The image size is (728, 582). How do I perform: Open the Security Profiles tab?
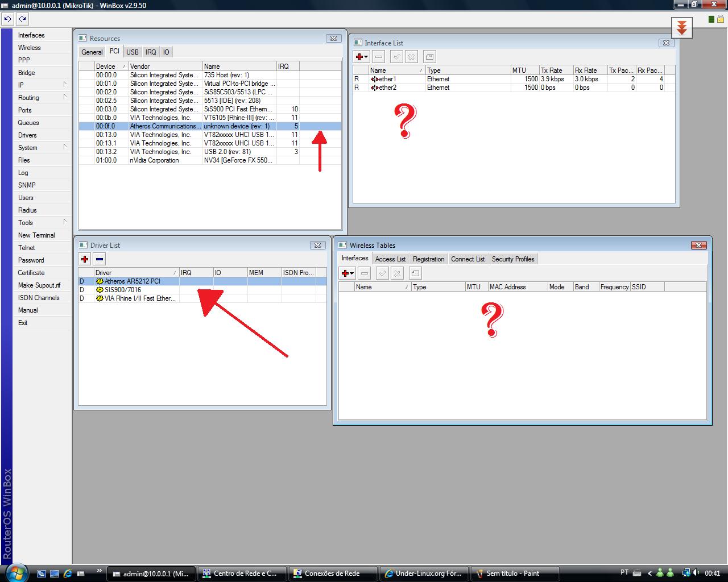(x=513, y=259)
